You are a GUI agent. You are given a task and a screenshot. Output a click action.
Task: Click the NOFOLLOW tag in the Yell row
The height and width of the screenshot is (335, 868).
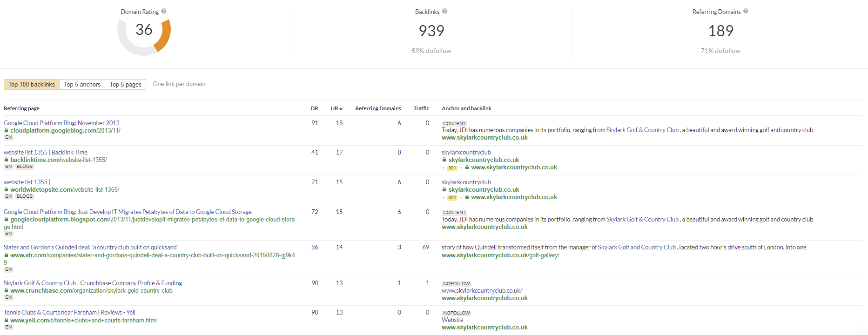(457, 313)
